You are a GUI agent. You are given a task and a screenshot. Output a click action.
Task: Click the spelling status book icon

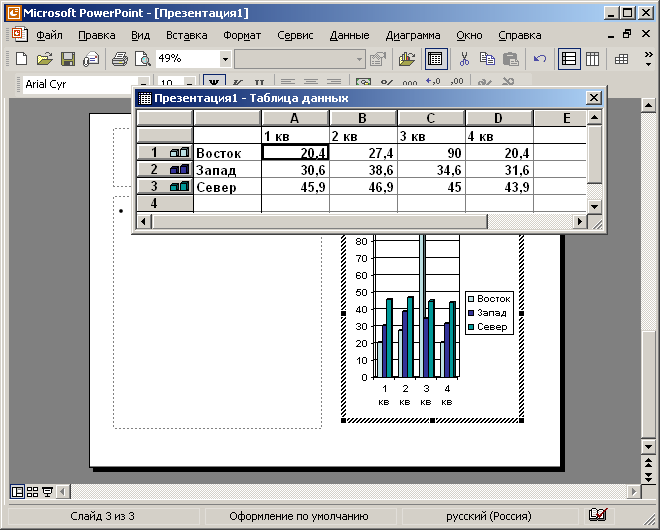(598, 515)
